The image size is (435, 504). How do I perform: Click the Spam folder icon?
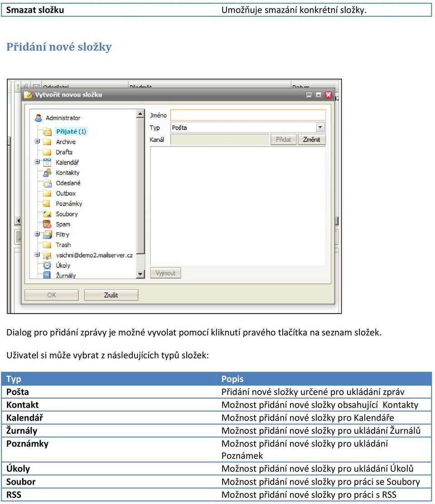click(x=47, y=224)
